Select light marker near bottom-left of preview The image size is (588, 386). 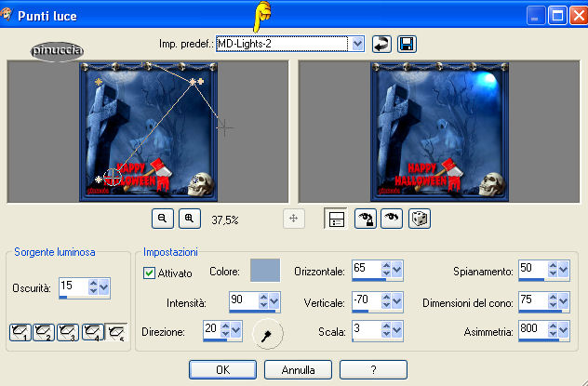[99, 180]
